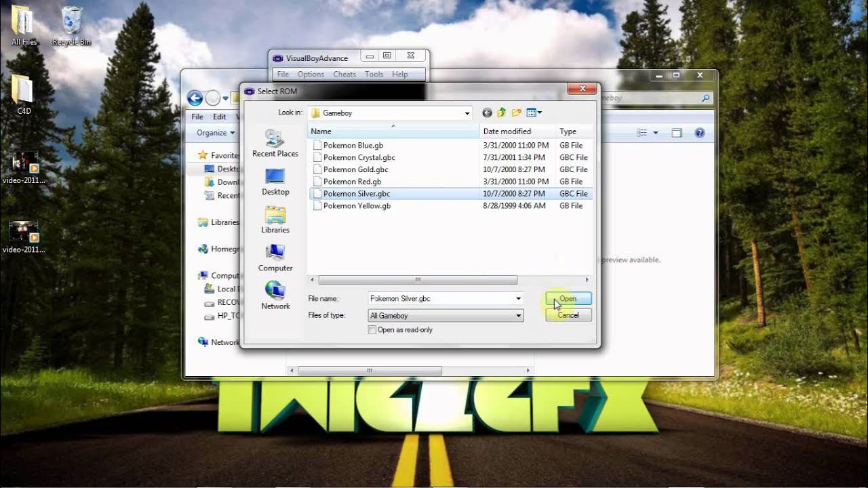Select Pokemon Yellow.gb file
This screenshot has width=868, height=488.
click(x=357, y=206)
